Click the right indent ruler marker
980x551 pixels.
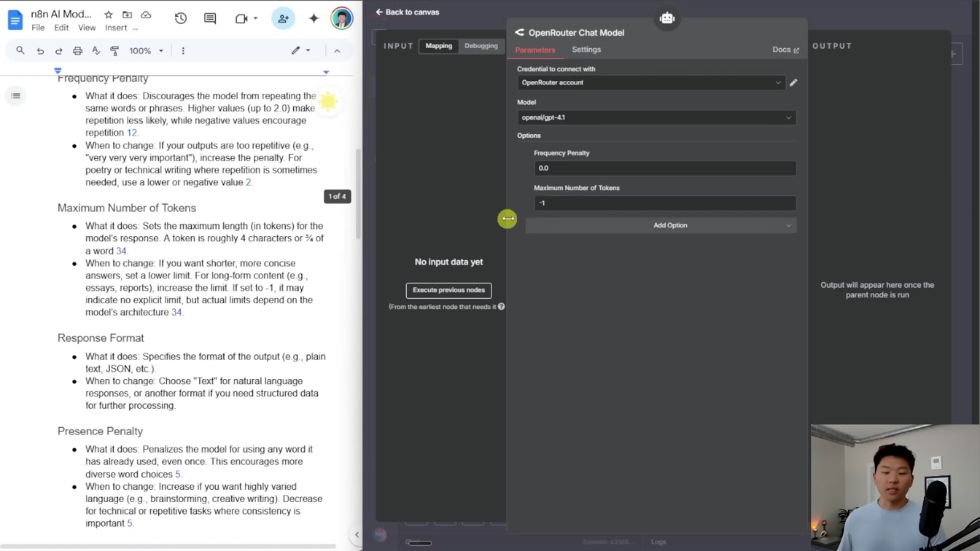tap(326, 72)
